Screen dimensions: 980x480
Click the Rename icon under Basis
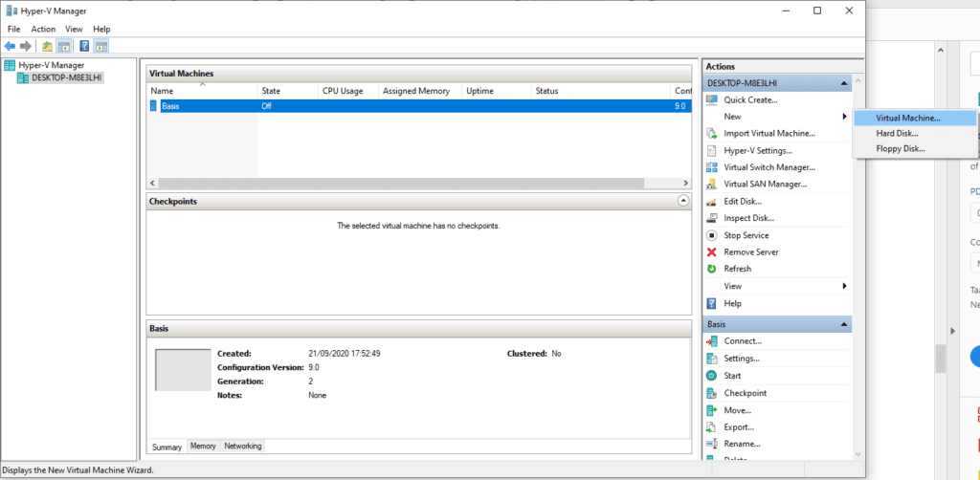[711, 444]
